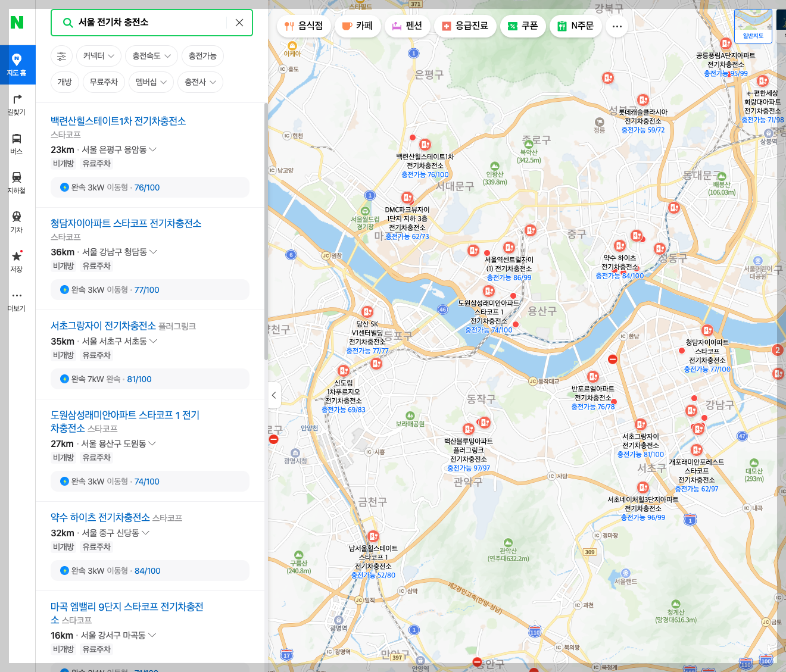The height and width of the screenshot is (672, 786).
Task: Open 저장 saved places star
Action: click(17, 261)
